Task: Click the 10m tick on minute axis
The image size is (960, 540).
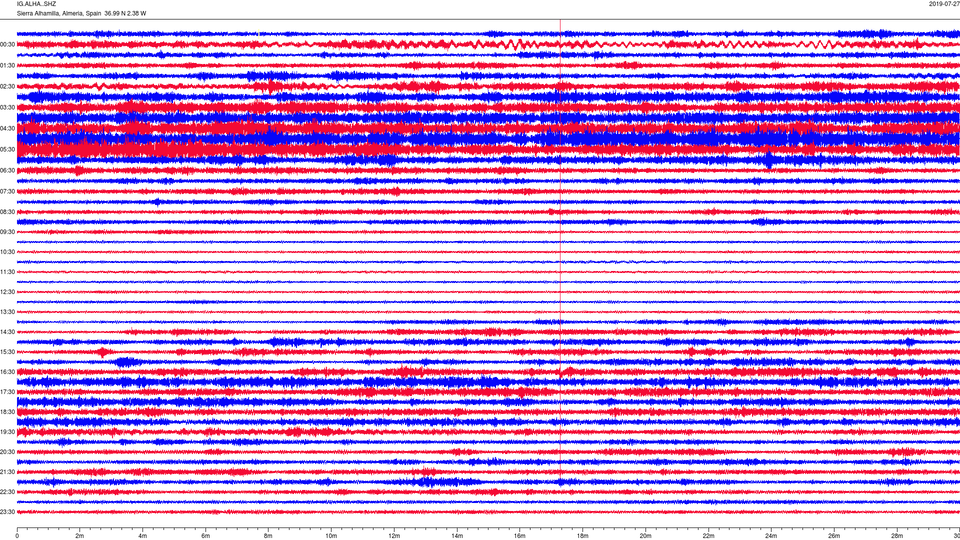Action: [x=331, y=536]
